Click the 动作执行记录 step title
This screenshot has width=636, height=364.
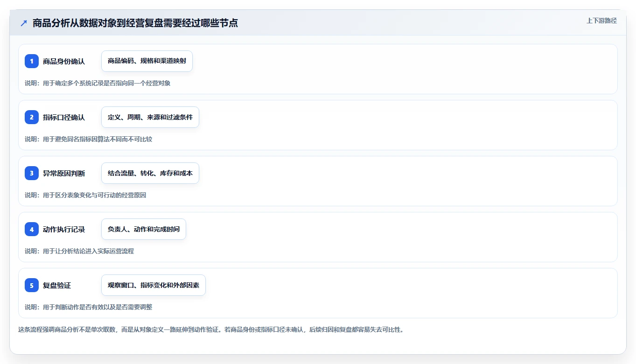click(x=64, y=229)
